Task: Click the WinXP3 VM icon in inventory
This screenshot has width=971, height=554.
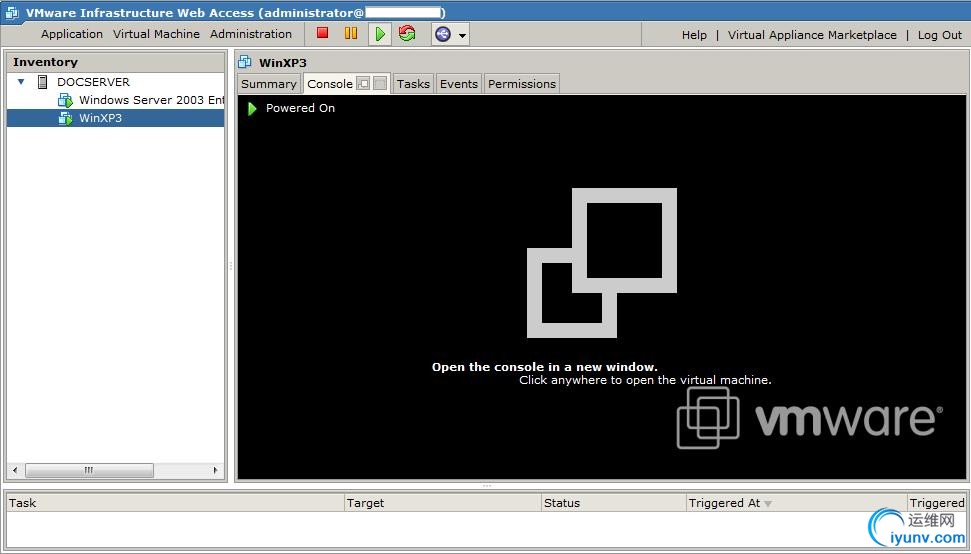Action: [65, 118]
